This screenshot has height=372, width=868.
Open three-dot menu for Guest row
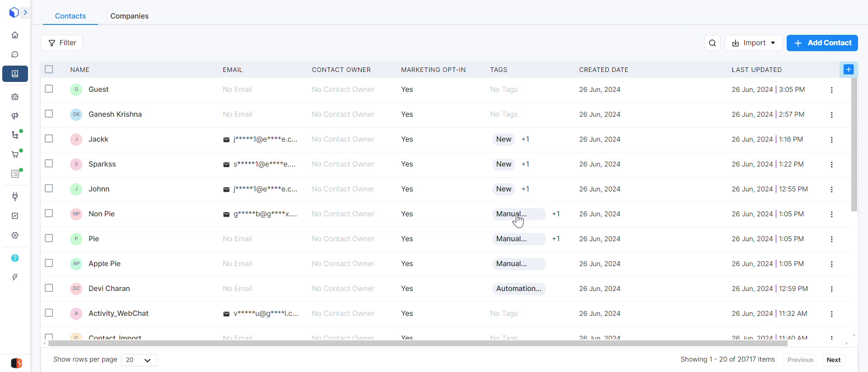pos(831,90)
